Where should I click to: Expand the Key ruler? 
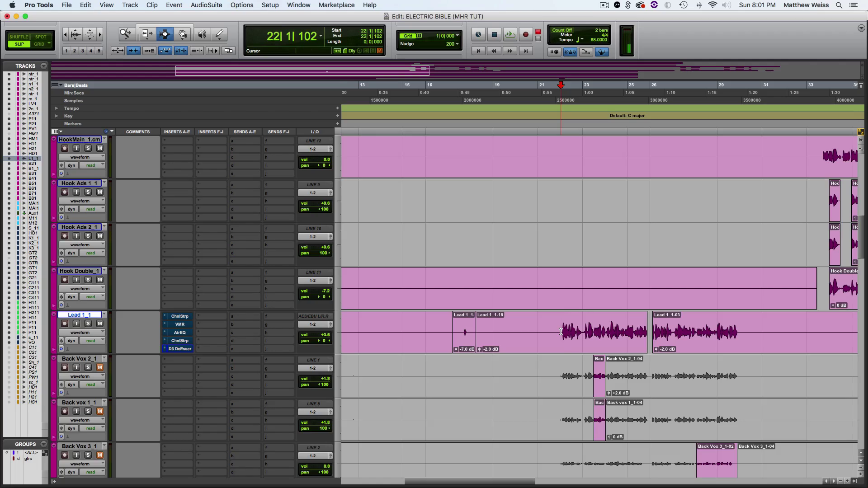click(x=57, y=116)
